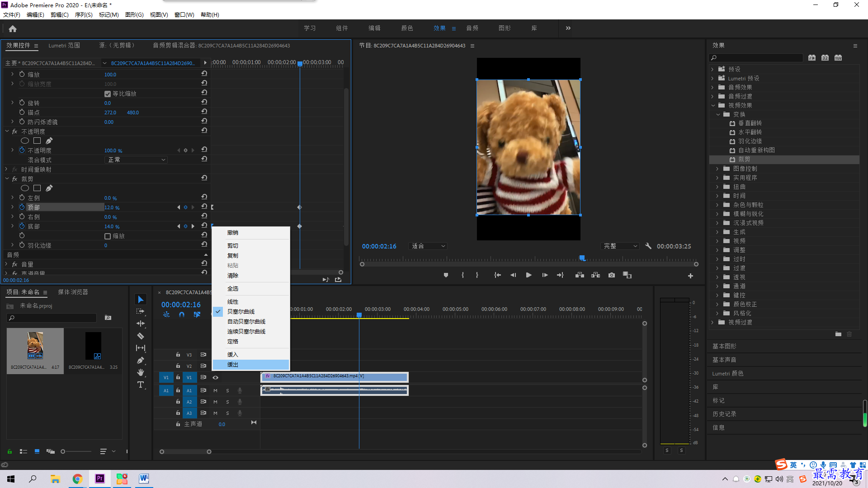The image size is (868, 488).
Task: Open the 混合模式 dropdown
Action: (x=136, y=160)
